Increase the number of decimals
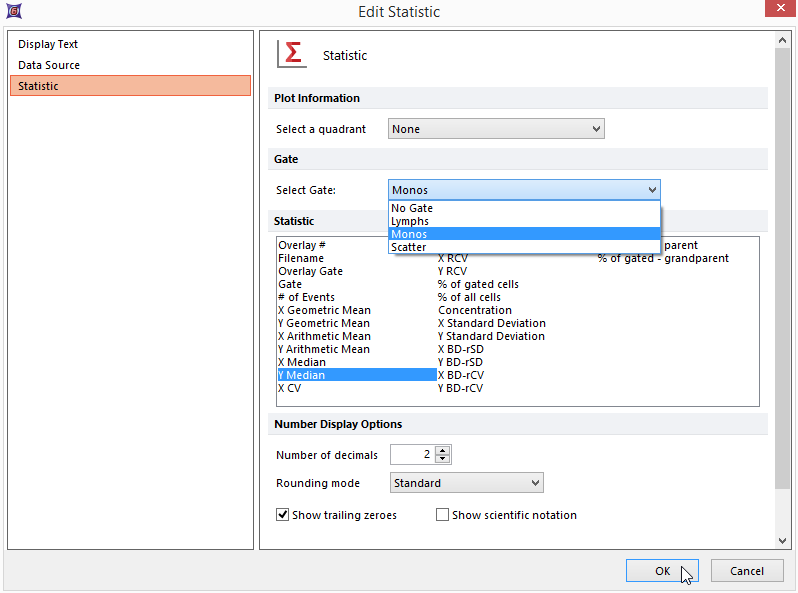The width and height of the screenshot is (798, 593). (x=443, y=450)
